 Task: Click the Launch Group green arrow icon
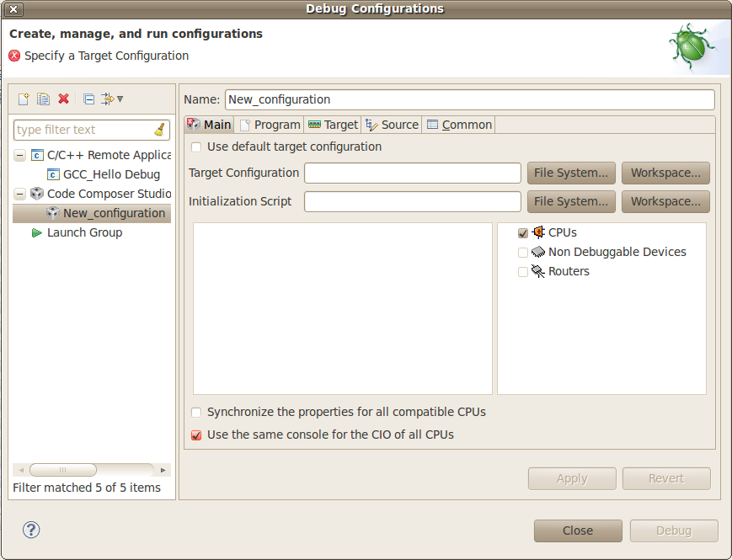tap(37, 232)
